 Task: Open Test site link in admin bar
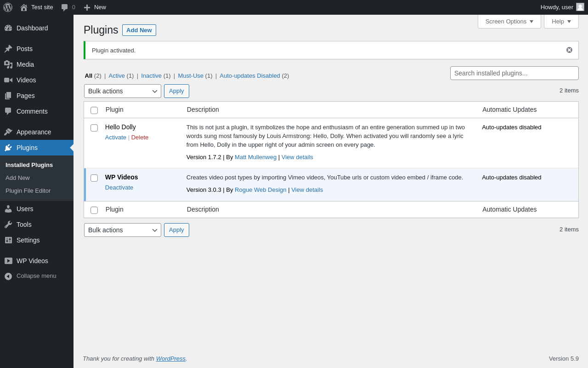click(x=37, y=7)
